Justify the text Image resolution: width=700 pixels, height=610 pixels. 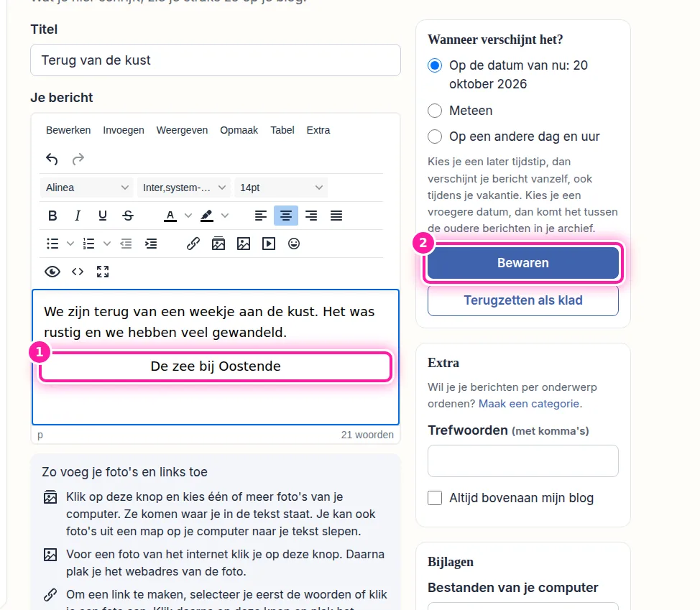pyautogui.click(x=336, y=216)
